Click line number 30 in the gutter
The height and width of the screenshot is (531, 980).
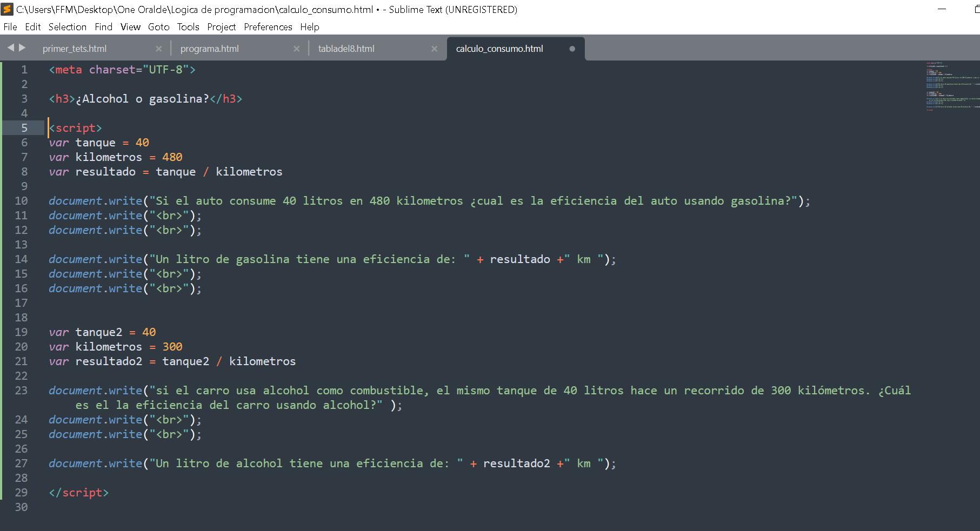pos(21,507)
